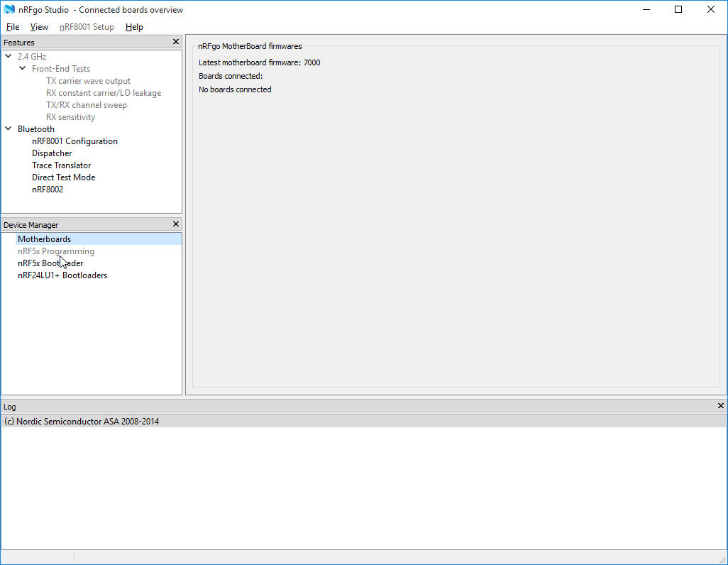Open the View menu

39,27
